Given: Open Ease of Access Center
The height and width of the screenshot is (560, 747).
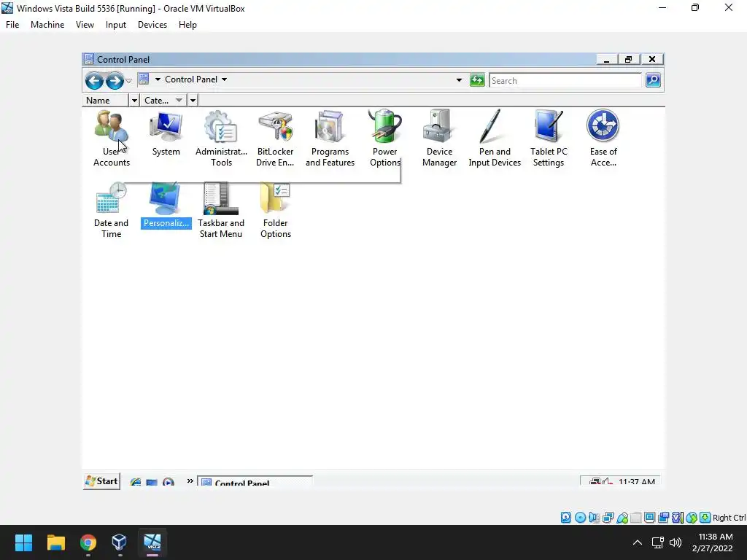Looking at the screenshot, I should 603,138.
